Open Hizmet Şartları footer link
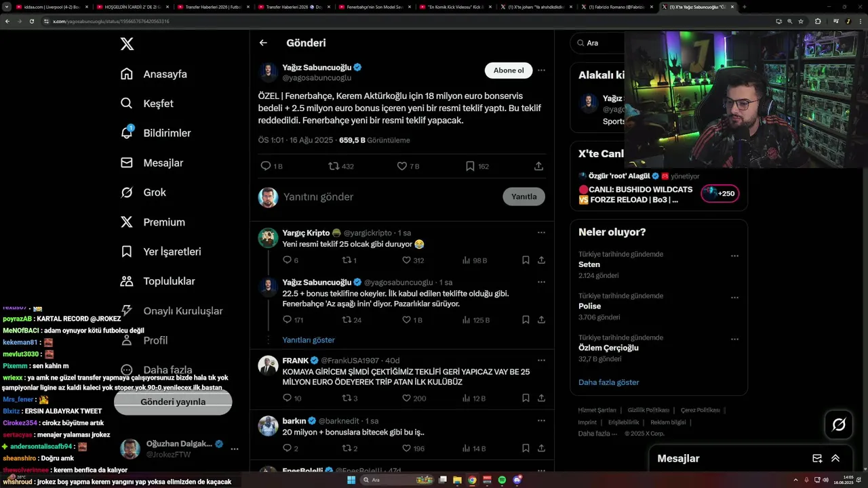This screenshot has height=488, width=868. coord(597,410)
